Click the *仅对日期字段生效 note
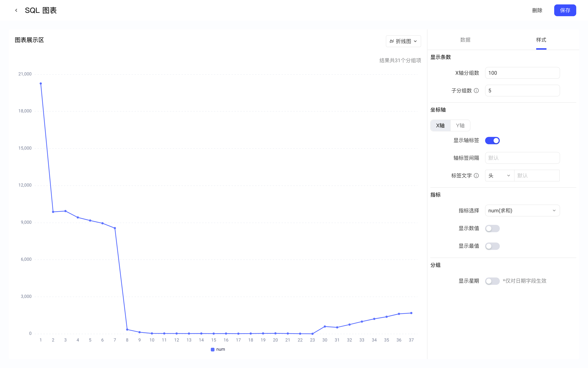This screenshot has width=588, height=368. [x=524, y=281]
